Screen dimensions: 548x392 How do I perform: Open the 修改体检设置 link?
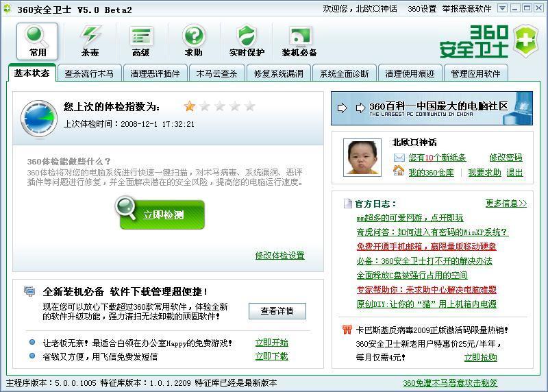[x=279, y=256]
